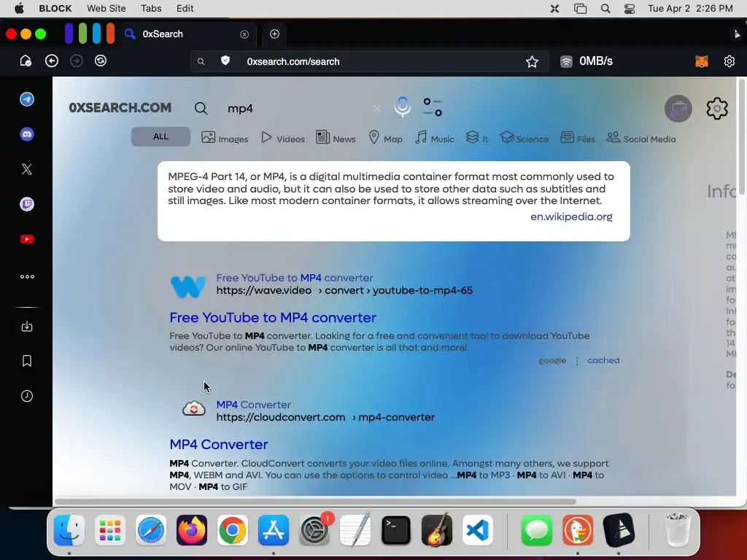Open result options three-dot menu
The image size is (747, 560).
tap(577, 361)
